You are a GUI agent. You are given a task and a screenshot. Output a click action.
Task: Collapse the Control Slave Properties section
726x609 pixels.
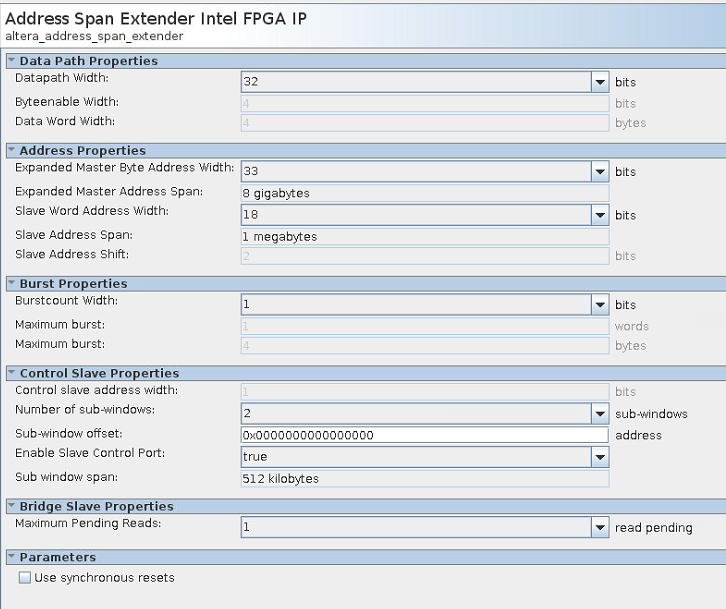click(x=11, y=374)
